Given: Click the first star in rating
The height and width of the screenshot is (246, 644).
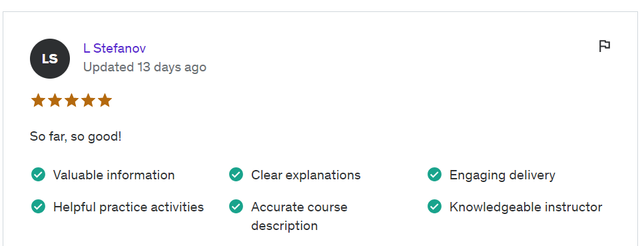Looking at the screenshot, I should (x=38, y=100).
